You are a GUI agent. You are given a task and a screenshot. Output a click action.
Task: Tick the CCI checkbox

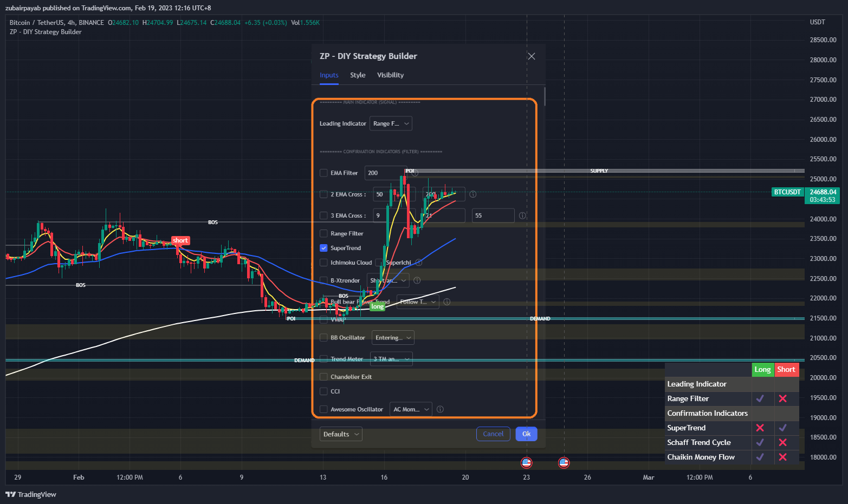[x=323, y=391]
